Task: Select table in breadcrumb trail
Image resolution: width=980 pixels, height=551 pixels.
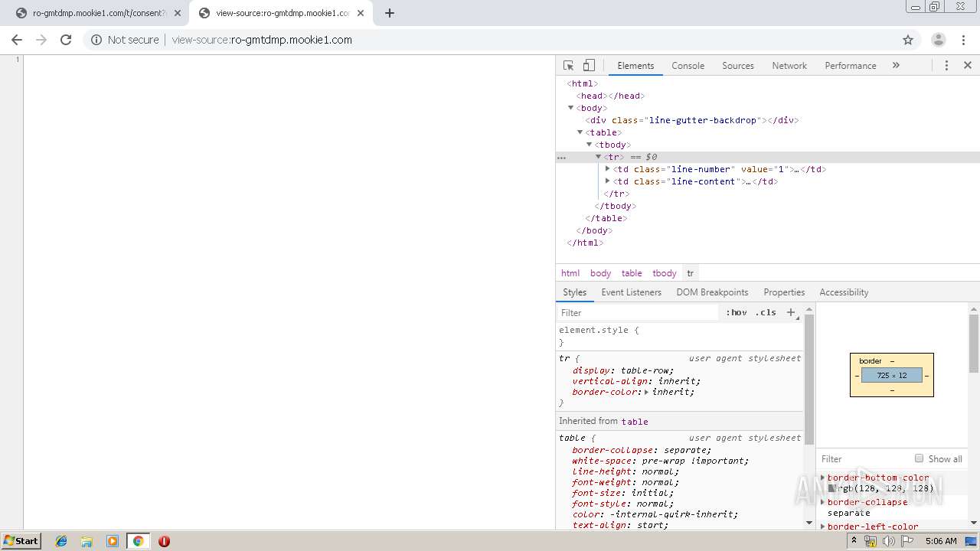Action: click(632, 273)
